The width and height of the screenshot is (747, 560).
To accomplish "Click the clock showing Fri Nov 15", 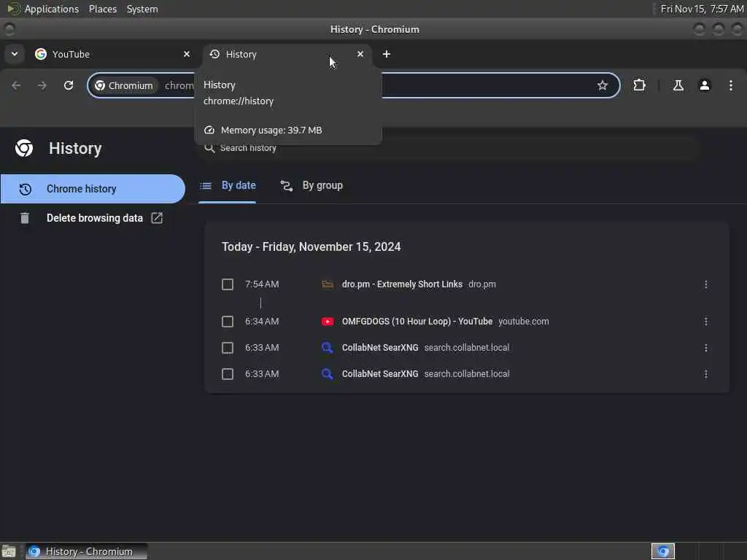I will 702,9.
